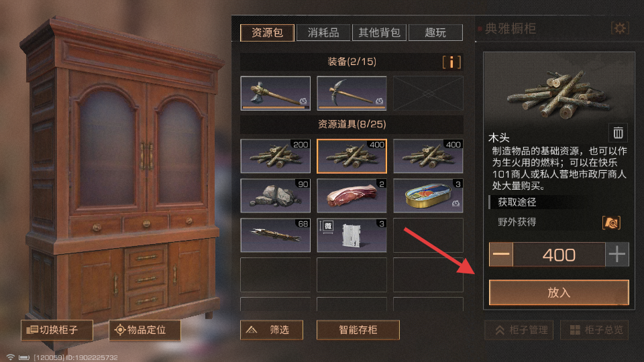Screen dimensions: 644x362
Task: Click the wild-obtain locate icon next to 野外获得
Action: 611,223
